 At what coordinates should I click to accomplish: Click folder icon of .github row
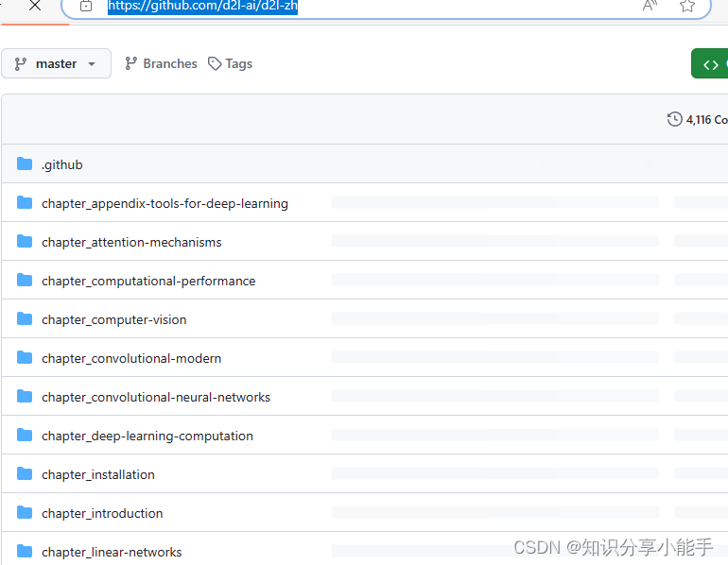pos(25,163)
